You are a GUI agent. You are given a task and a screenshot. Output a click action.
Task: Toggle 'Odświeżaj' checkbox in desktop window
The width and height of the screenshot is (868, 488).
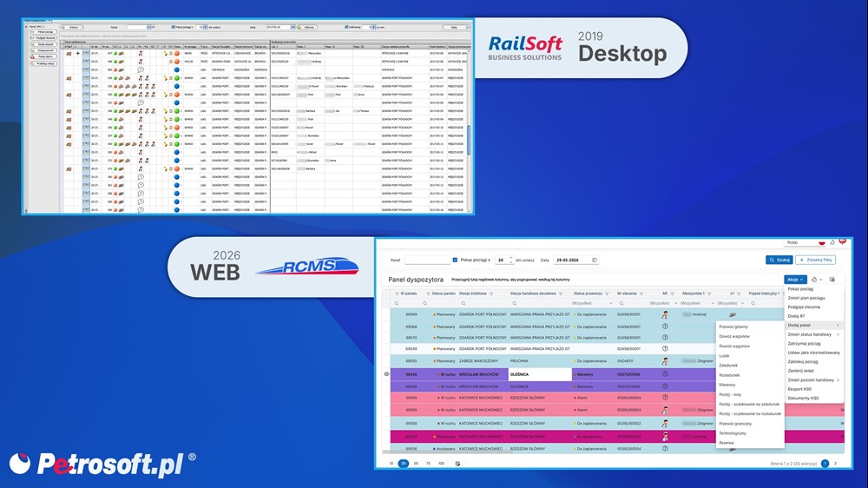click(346, 27)
